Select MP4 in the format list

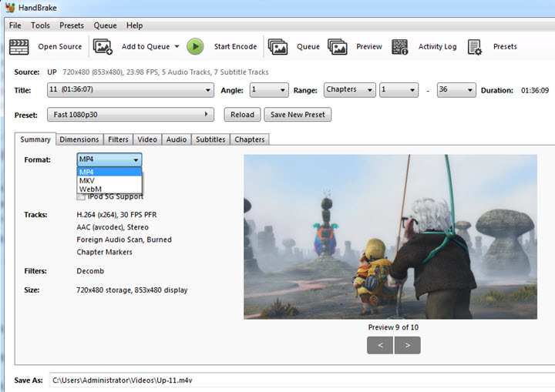[x=109, y=172]
